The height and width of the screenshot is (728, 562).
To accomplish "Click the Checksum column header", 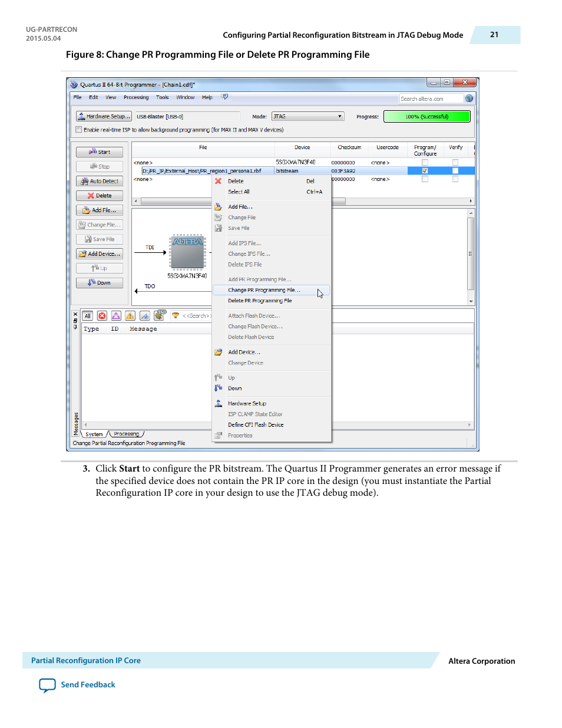I will tap(349, 147).
